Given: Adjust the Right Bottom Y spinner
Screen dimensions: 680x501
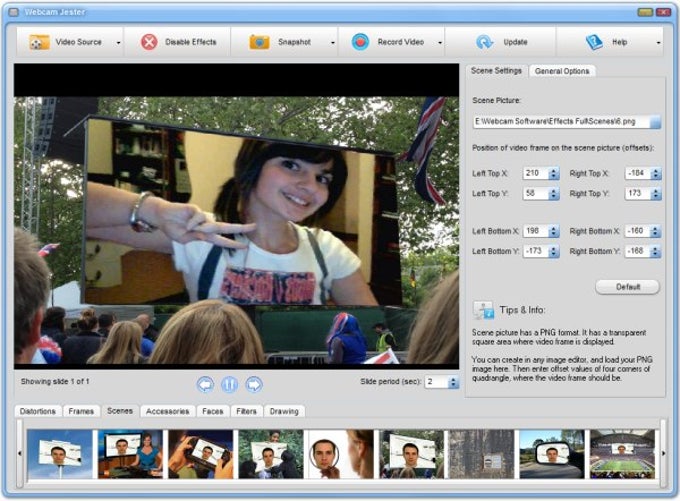Looking at the screenshot, I should 656,251.
